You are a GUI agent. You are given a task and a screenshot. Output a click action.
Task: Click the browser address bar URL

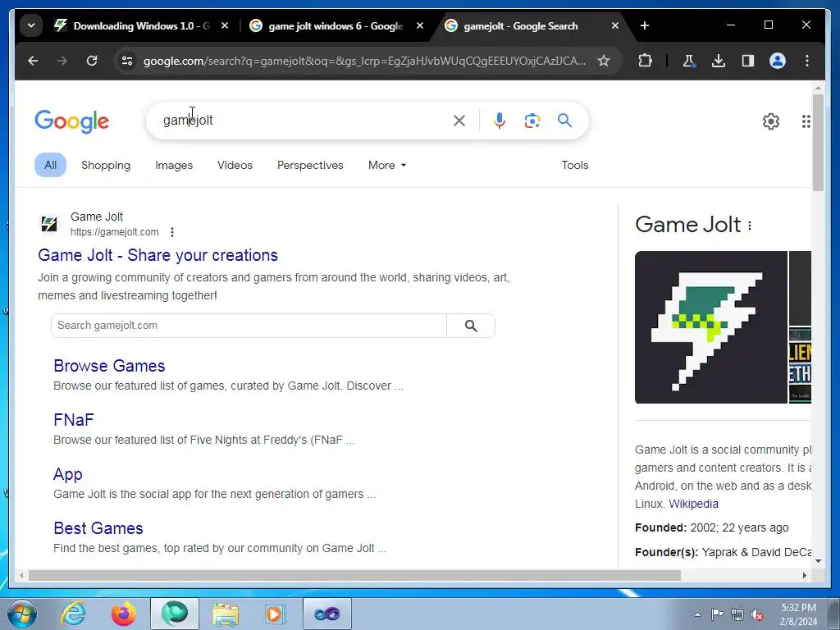[x=364, y=61]
